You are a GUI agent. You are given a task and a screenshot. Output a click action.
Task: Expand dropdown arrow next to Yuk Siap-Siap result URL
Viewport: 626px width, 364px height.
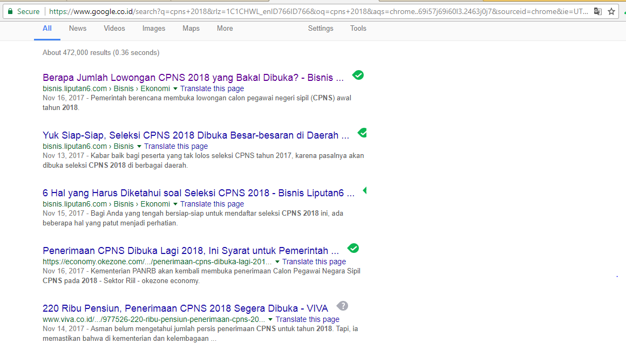click(x=139, y=147)
